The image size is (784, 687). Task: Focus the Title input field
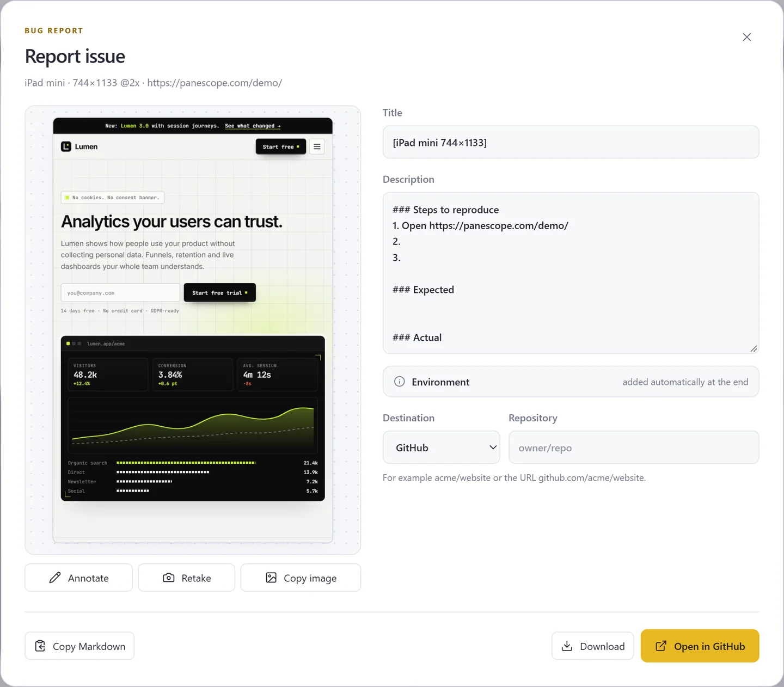coord(571,143)
